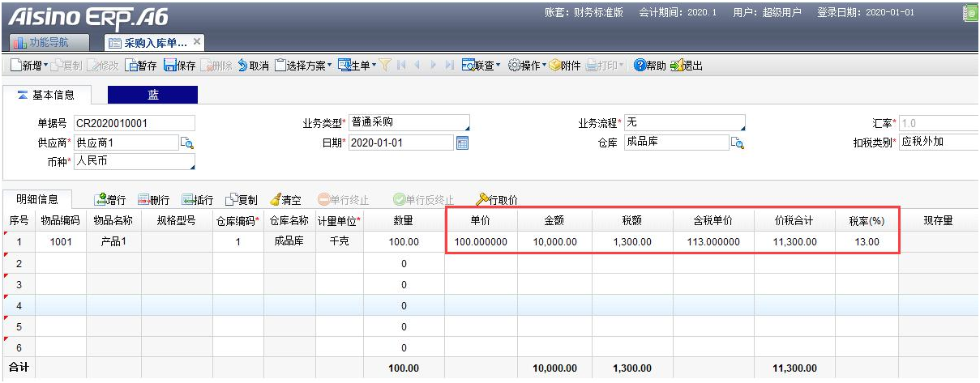Viewport: 980px width, 383px height.
Task: Open 帮助 help
Action: (x=649, y=66)
